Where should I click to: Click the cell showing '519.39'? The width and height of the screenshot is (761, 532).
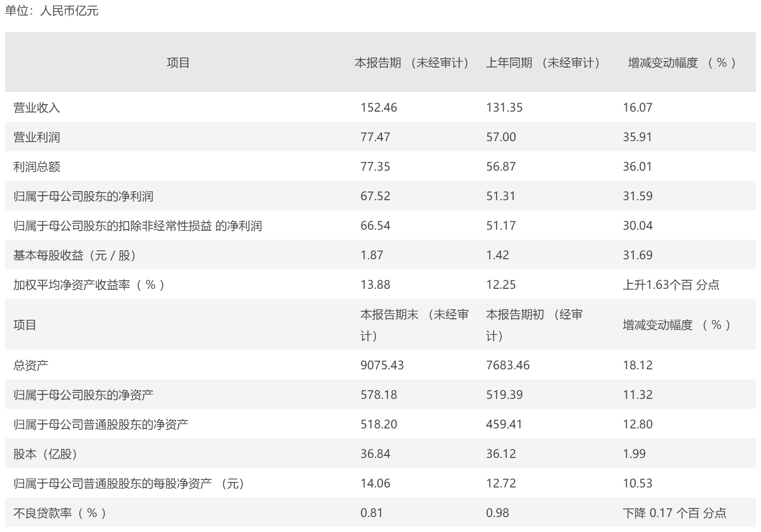click(504, 395)
